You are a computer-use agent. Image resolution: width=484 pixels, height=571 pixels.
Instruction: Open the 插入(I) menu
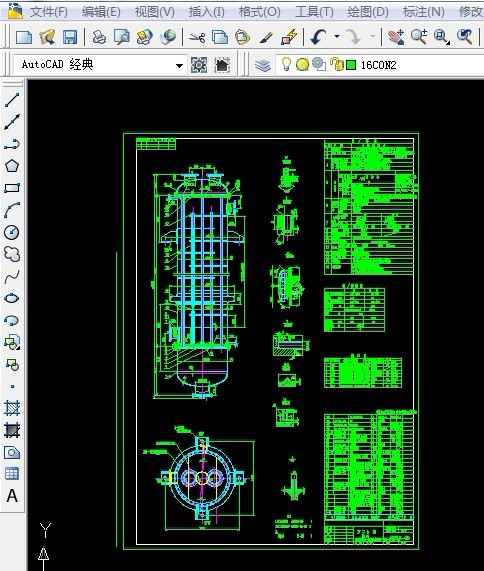coord(206,12)
